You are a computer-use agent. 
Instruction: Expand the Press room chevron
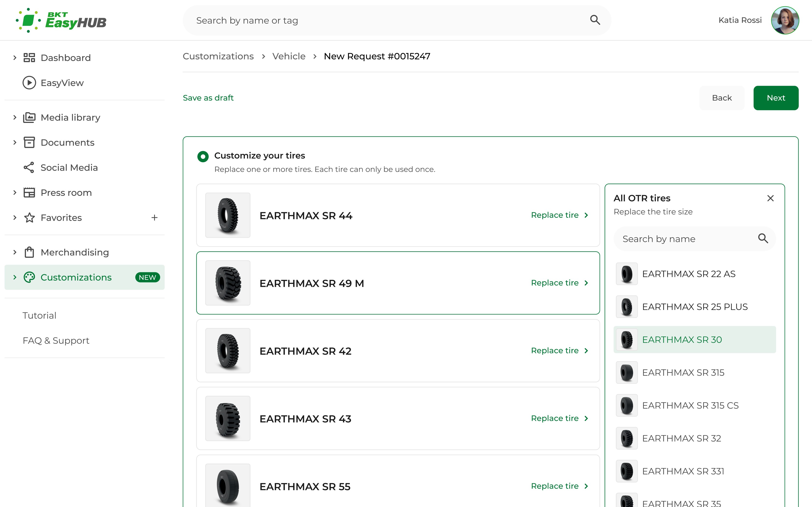(x=15, y=192)
